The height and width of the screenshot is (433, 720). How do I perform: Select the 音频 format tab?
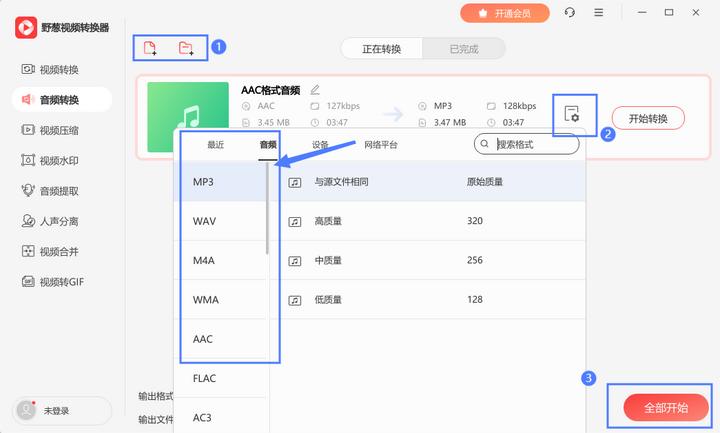pyautogui.click(x=268, y=145)
